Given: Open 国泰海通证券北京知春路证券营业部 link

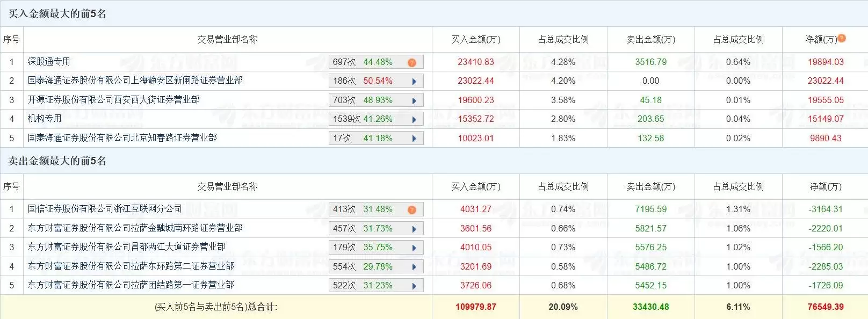Looking at the screenshot, I should pos(122,138).
